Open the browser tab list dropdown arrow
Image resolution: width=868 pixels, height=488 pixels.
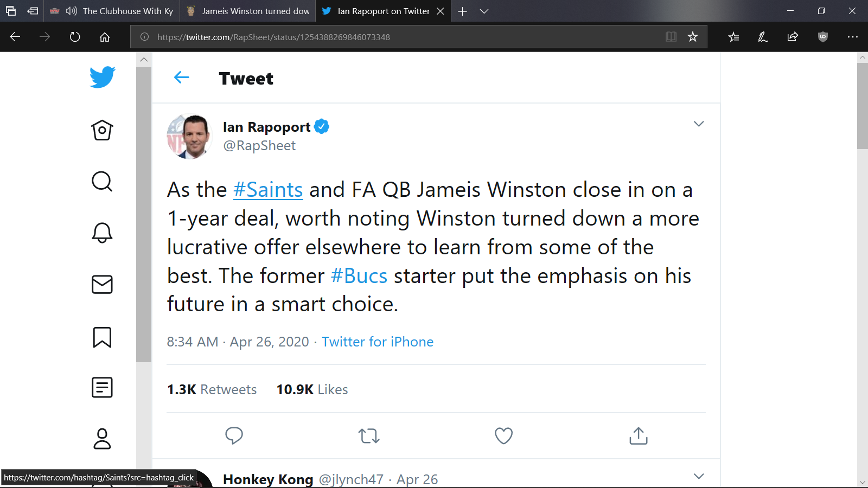pyautogui.click(x=484, y=11)
